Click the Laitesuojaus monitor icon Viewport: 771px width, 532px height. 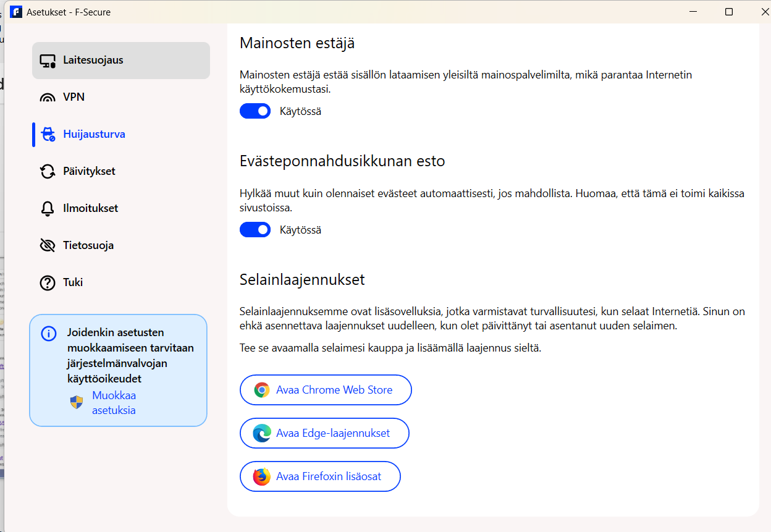[48, 61]
